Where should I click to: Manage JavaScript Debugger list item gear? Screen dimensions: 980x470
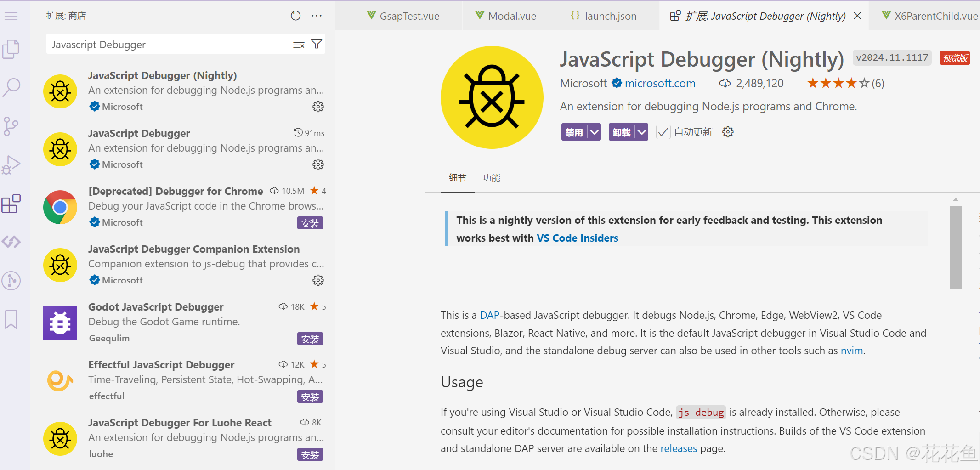click(x=318, y=164)
